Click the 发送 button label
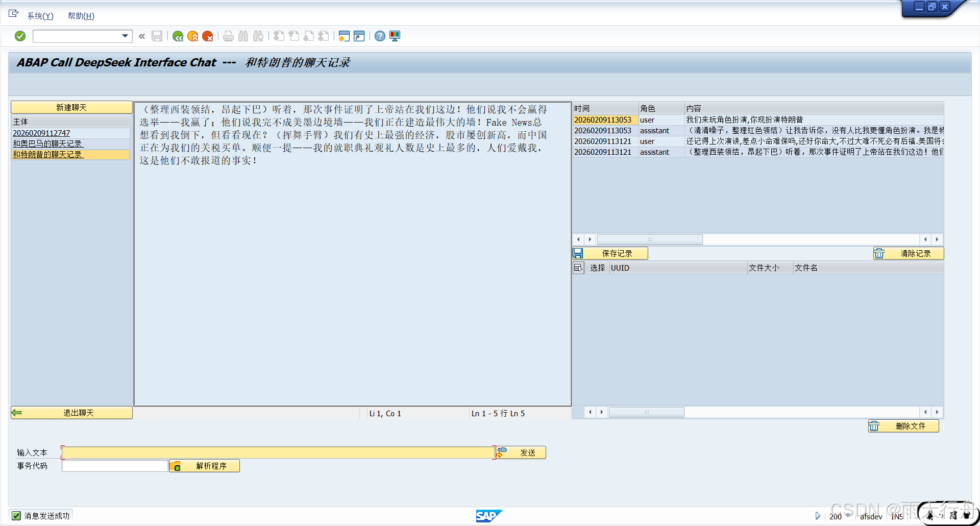The width and height of the screenshot is (980, 526). pos(528,452)
